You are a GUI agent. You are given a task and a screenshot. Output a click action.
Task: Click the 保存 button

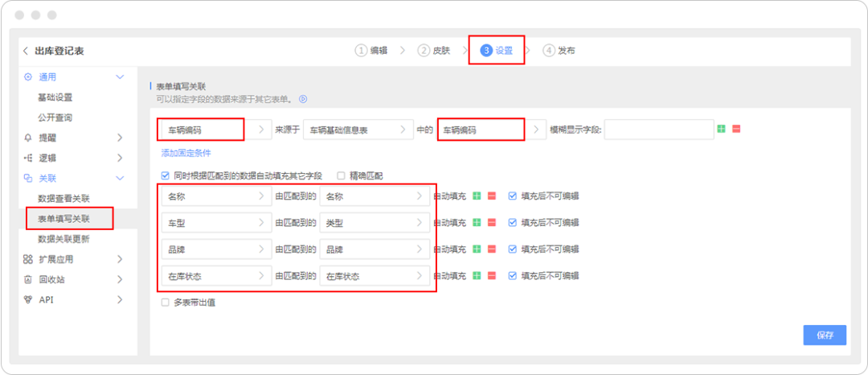(x=824, y=335)
